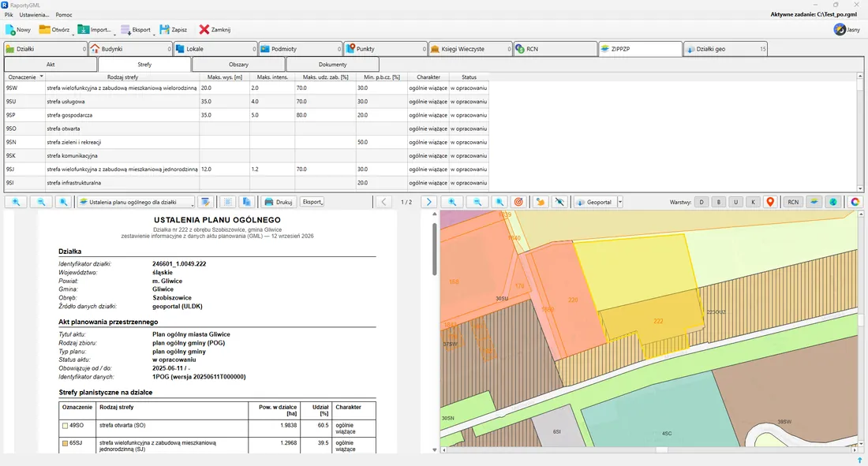This screenshot has height=466, width=868.
Task: Print the report with Drukuj
Action: [x=278, y=202]
